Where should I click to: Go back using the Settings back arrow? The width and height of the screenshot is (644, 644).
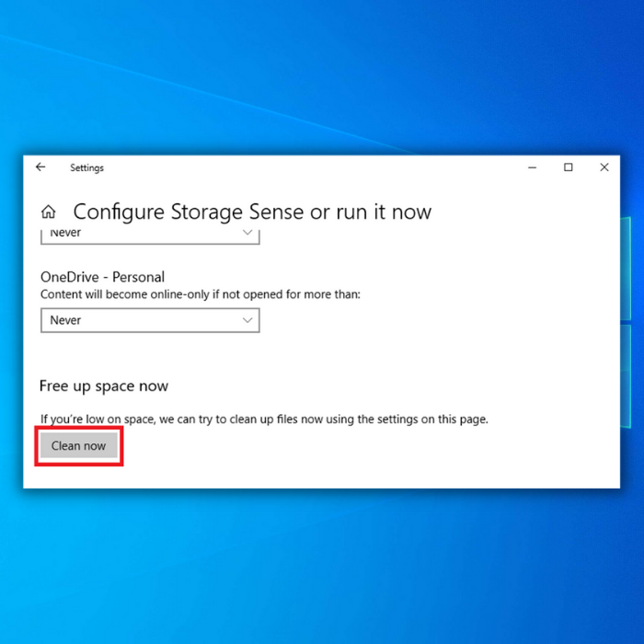point(40,167)
